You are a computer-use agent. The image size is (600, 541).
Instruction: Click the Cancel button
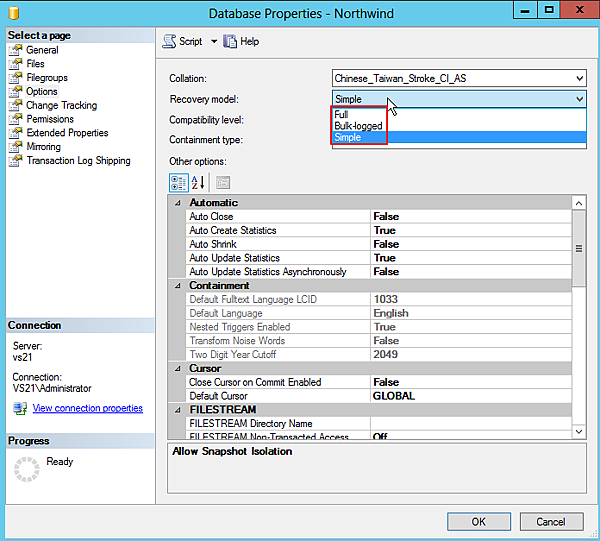pos(551,522)
